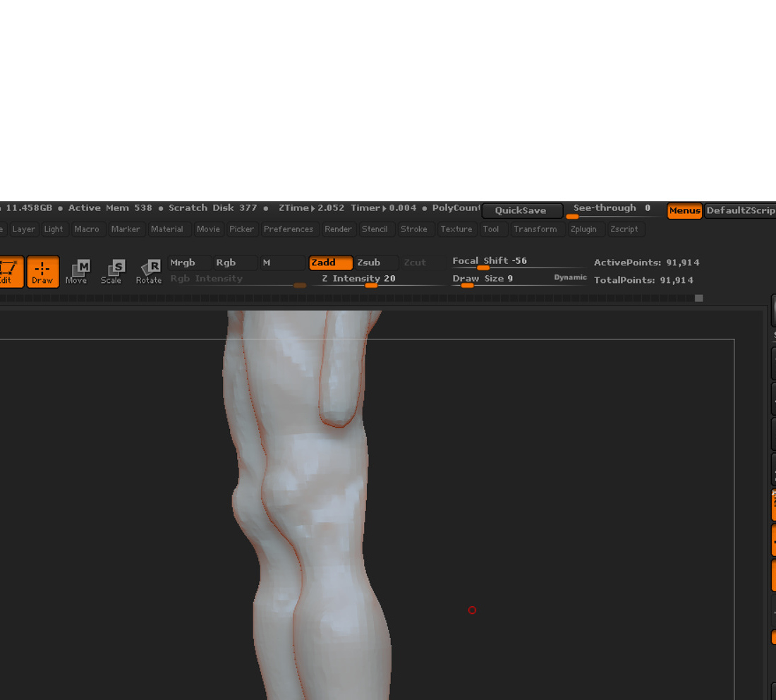This screenshot has width=776, height=700.
Task: Open the Light menu
Action: pyautogui.click(x=54, y=229)
